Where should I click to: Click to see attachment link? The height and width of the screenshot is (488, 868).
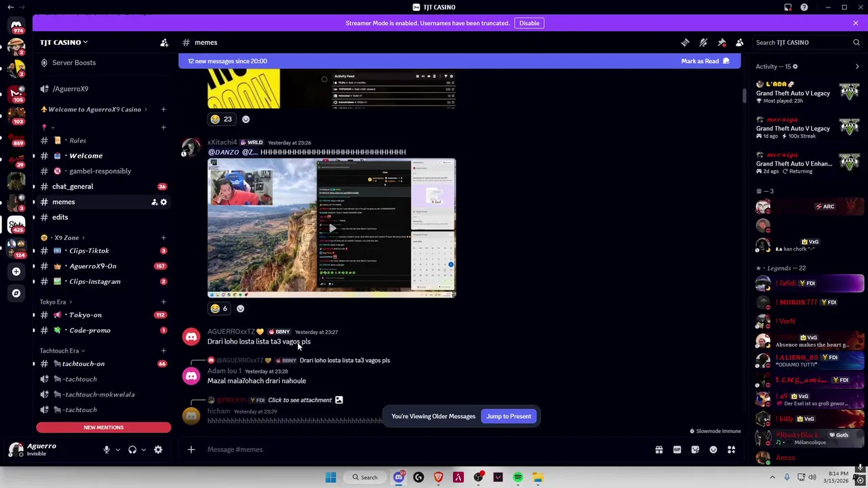tap(300, 400)
